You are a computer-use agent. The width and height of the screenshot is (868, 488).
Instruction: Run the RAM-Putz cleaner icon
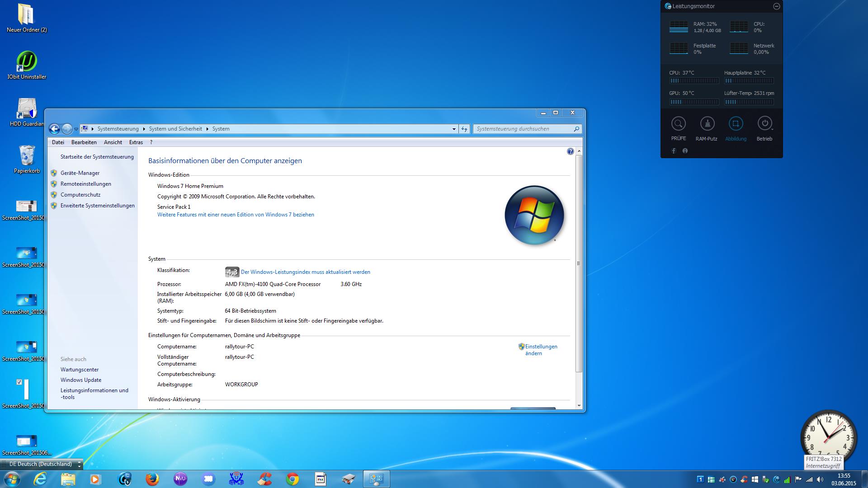coord(707,123)
